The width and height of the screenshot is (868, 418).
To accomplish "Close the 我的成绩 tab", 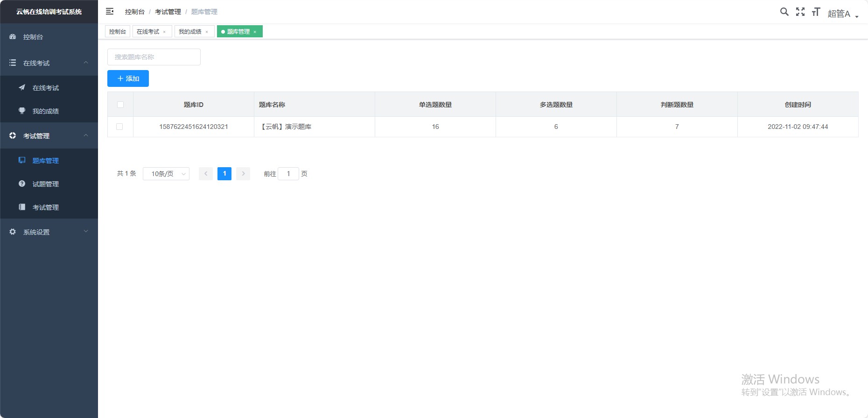I will tap(207, 32).
